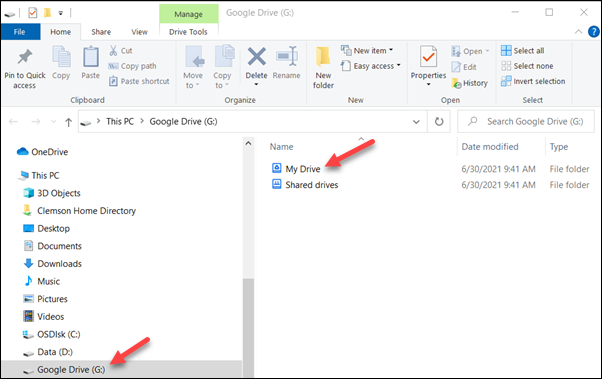Viewport: 602px width, 379px height.
Task: Open Documents in navigation pane
Action: [x=53, y=246]
